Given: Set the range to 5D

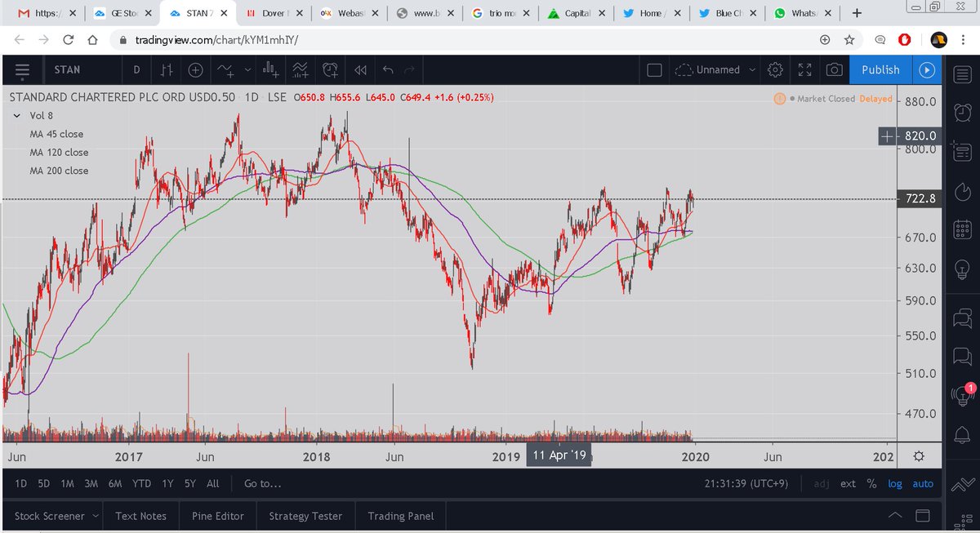Looking at the screenshot, I should 43,483.
